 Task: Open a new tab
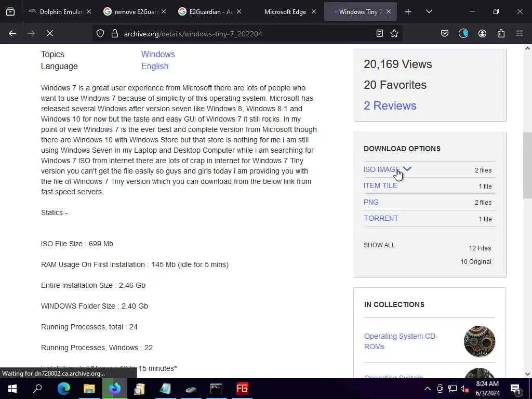point(408,12)
